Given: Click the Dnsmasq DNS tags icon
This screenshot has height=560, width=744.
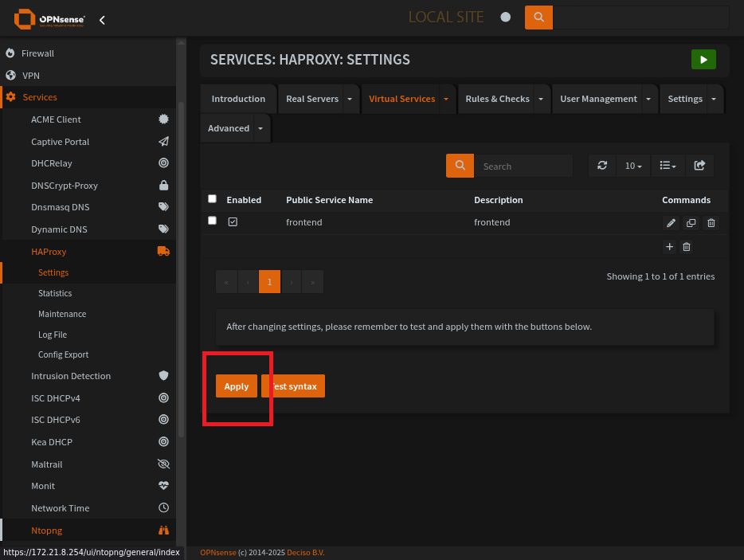Looking at the screenshot, I should pyautogui.click(x=163, y=207).
